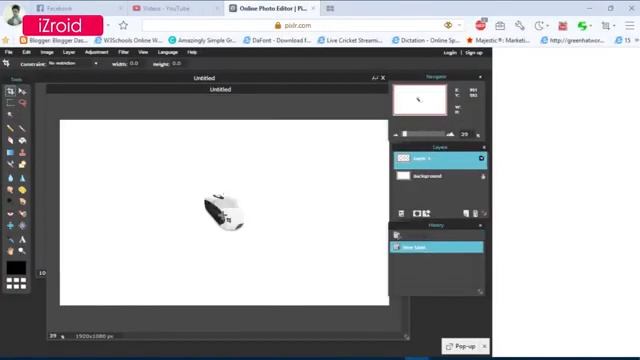
Task: Click the Layer styles icon
Action: click(x=427, y=213)
